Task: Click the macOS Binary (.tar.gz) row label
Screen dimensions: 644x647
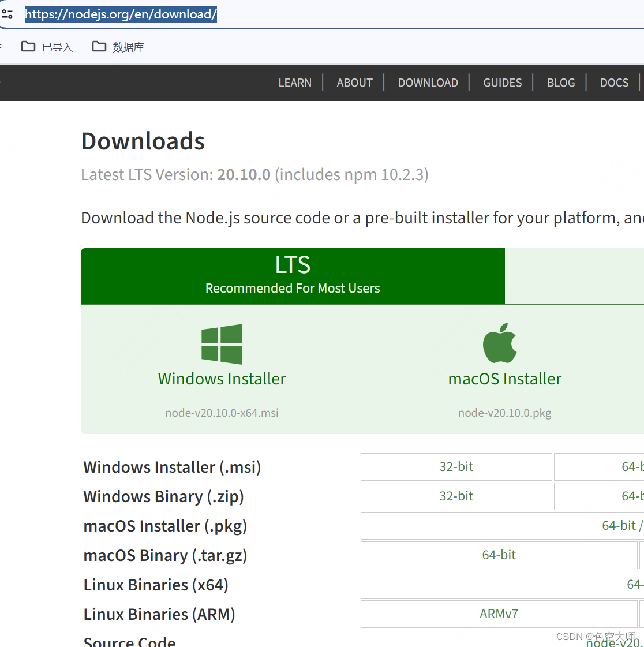Action: click(165, 555)
